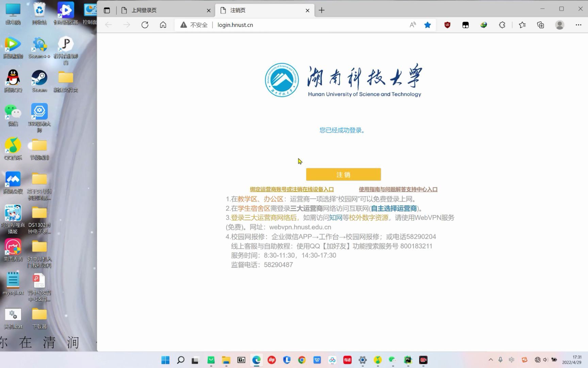The image size is (588, 368).
Task: Open 7-Zip from the taskbar
Action: (241, 360)
